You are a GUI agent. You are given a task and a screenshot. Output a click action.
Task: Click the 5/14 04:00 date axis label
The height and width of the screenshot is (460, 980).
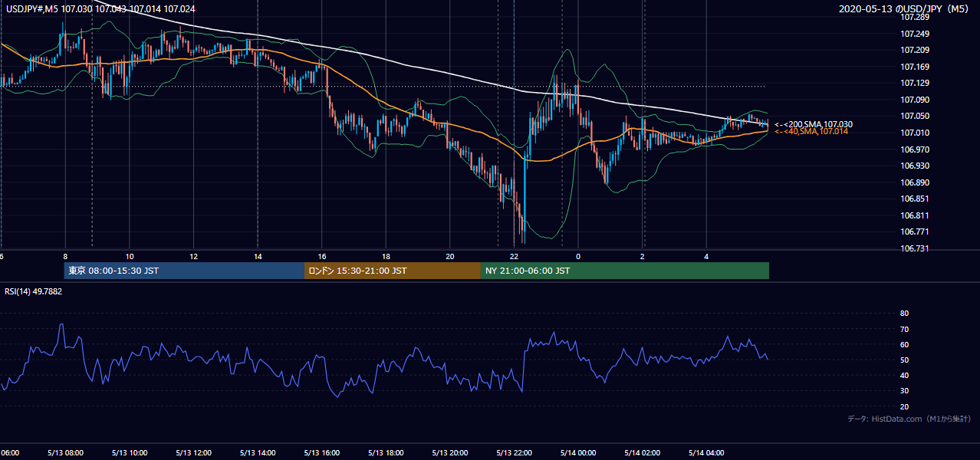click(706, 453)
